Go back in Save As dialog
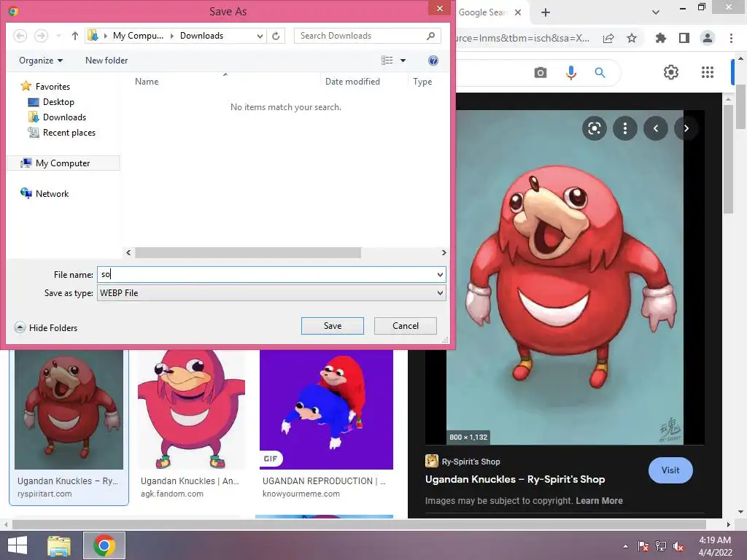Screen dimensions: 747x560 pyautogui.click(x=20, y=36)
